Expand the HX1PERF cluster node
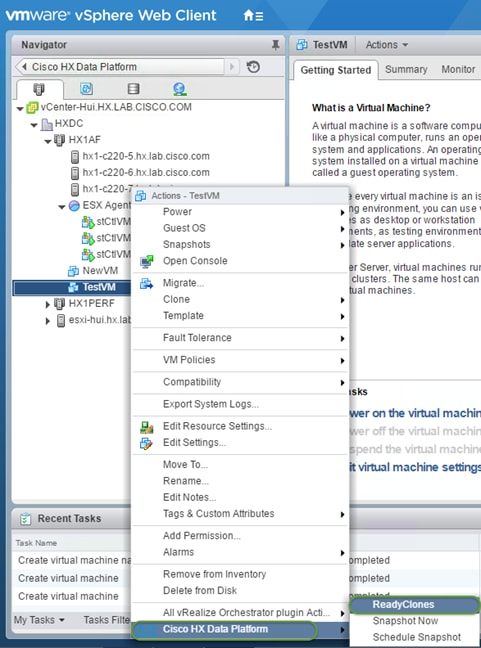This screenshot has height=648, width=481. coord(48,305)
